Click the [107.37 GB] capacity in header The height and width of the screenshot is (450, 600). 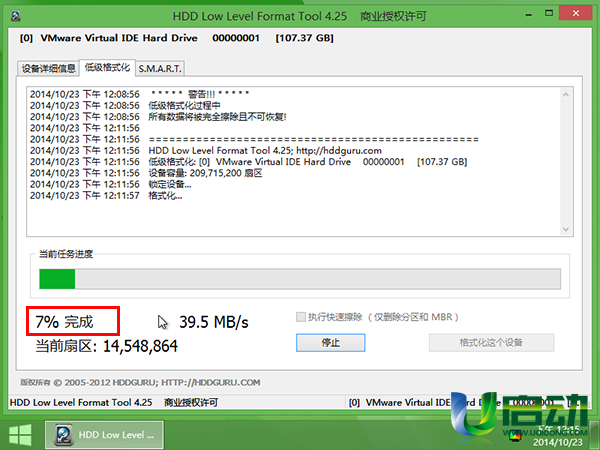(305, 38)
